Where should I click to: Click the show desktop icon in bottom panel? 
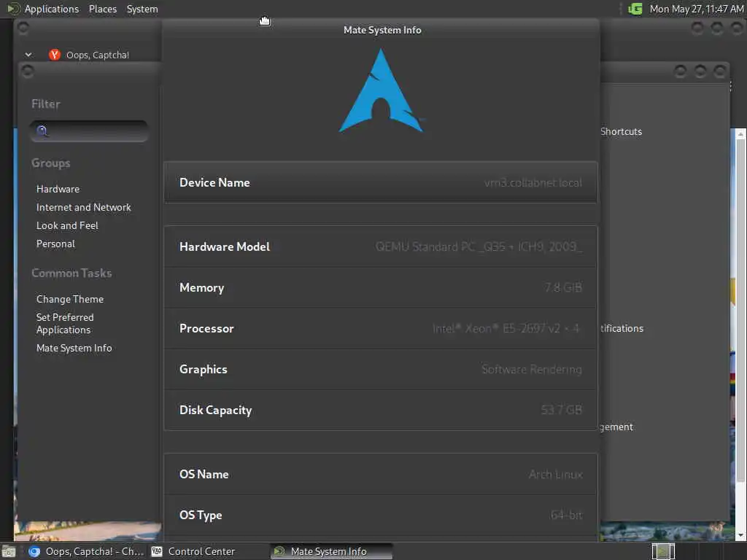9,551
